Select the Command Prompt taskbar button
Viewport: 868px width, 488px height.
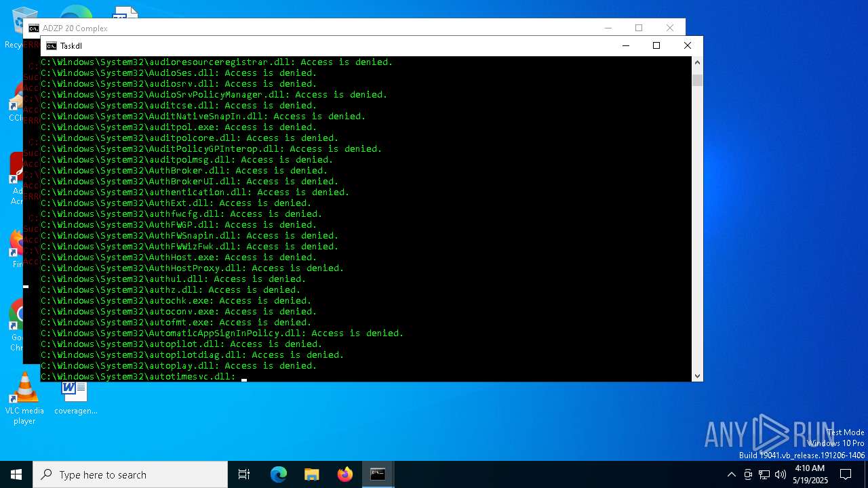[378, 474]
